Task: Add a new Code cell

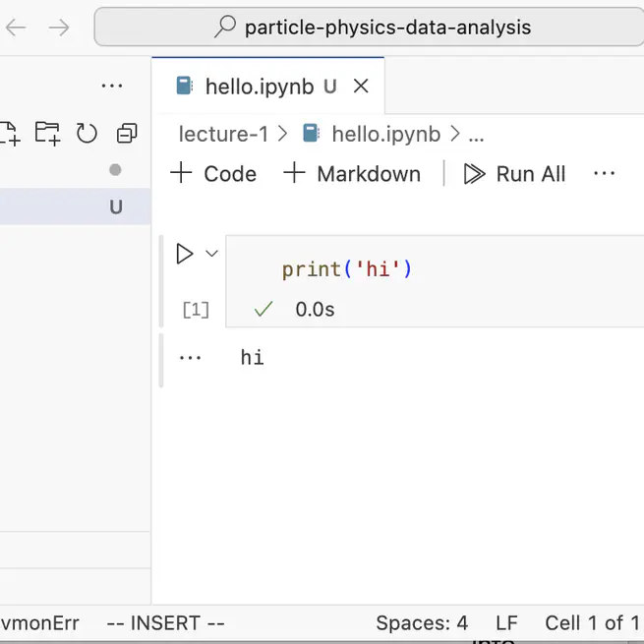Action: pos(213,173)
